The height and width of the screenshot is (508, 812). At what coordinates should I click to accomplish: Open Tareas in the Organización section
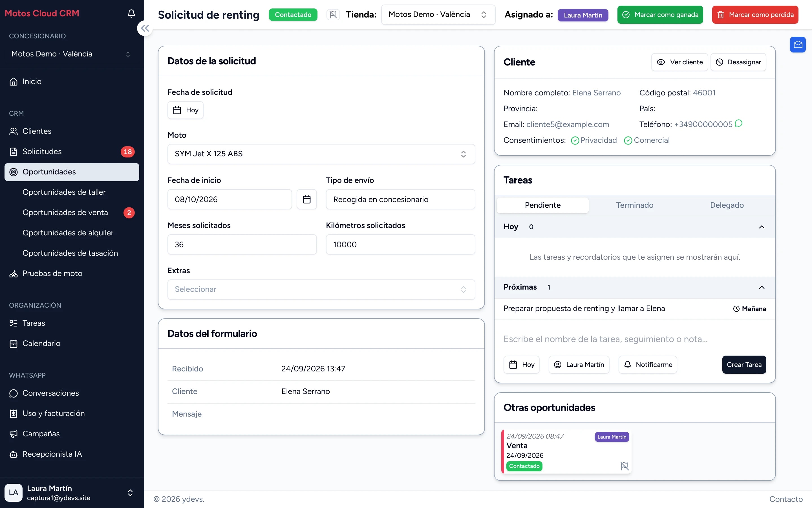coord(72,323)
